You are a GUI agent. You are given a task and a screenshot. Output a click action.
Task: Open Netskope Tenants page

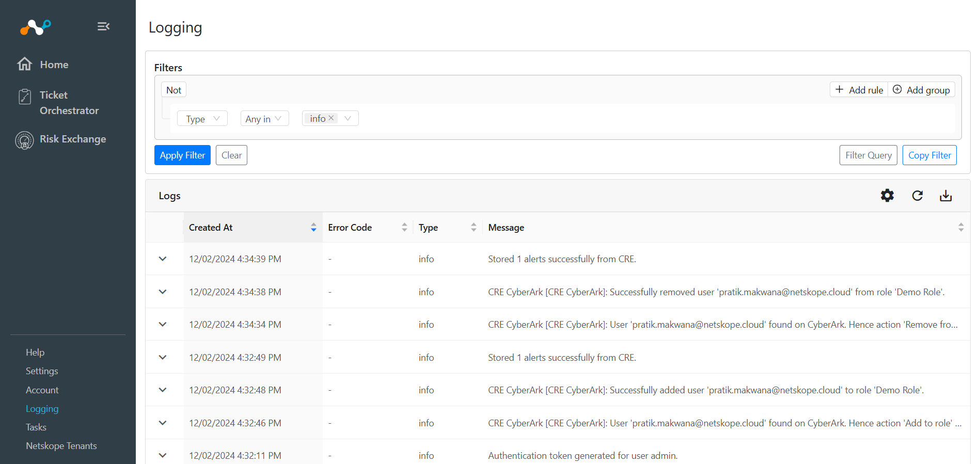(x=61, y=446)
